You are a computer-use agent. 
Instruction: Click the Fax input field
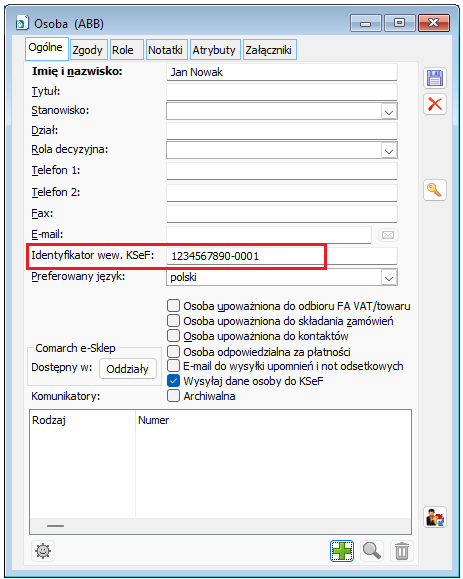(282, 214)
